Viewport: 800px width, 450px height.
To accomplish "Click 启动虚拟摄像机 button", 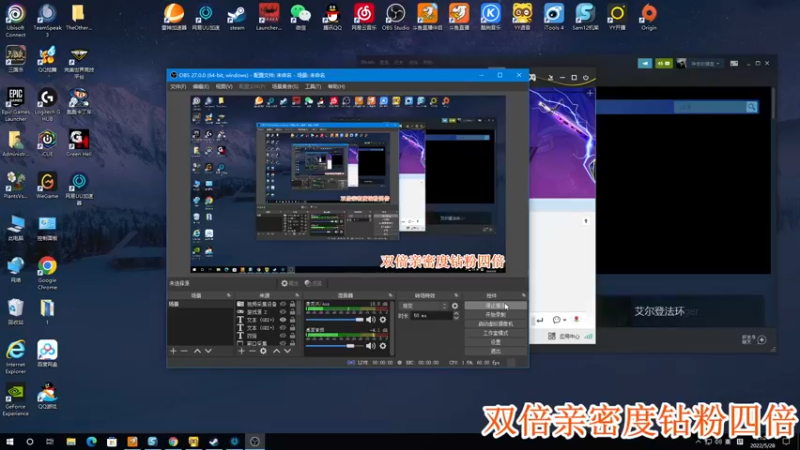I will tap(495, 324).
